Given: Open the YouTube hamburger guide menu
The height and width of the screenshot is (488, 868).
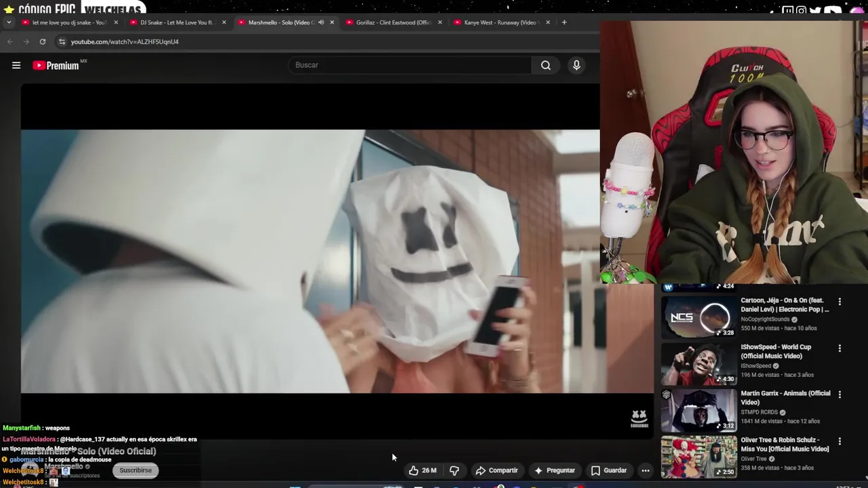Looking at the screenshot, I should click(16, 65).
